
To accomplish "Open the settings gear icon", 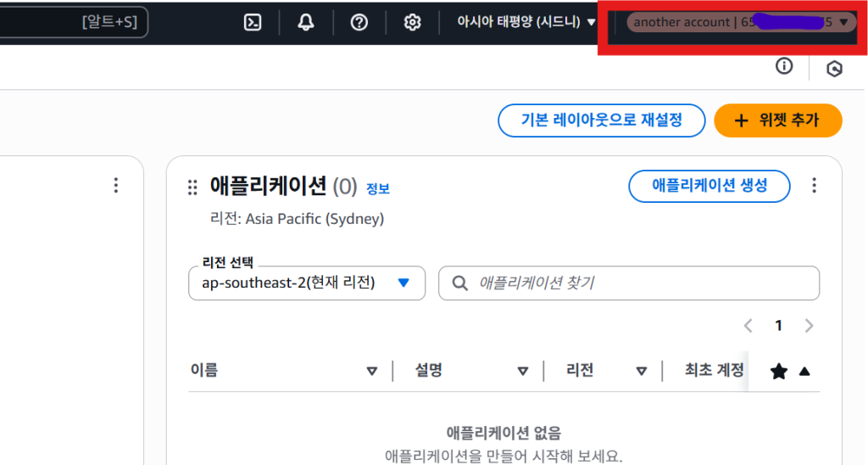I will (x=412, y=22).
